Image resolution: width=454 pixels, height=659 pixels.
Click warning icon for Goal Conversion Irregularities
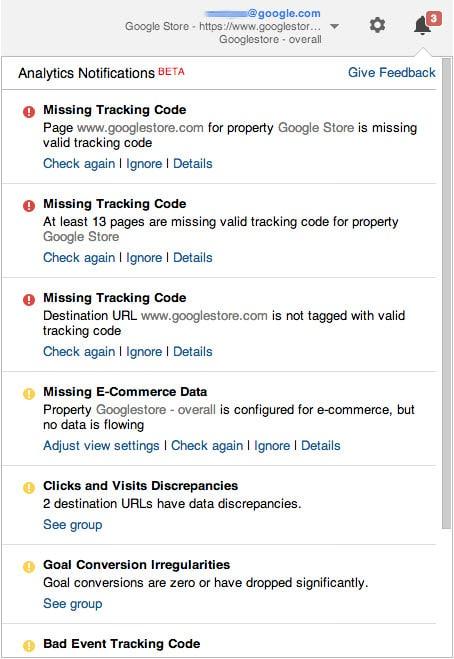[x=29, y=567]
